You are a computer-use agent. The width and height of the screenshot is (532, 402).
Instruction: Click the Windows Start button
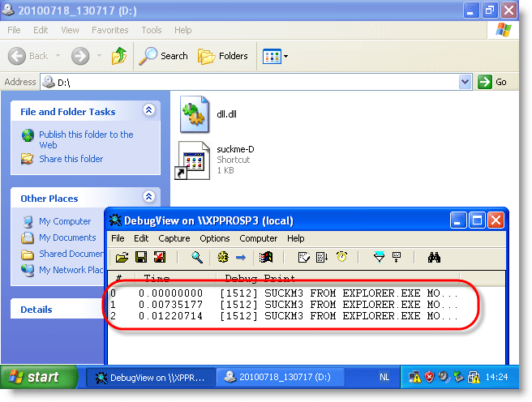pos(34,377)
